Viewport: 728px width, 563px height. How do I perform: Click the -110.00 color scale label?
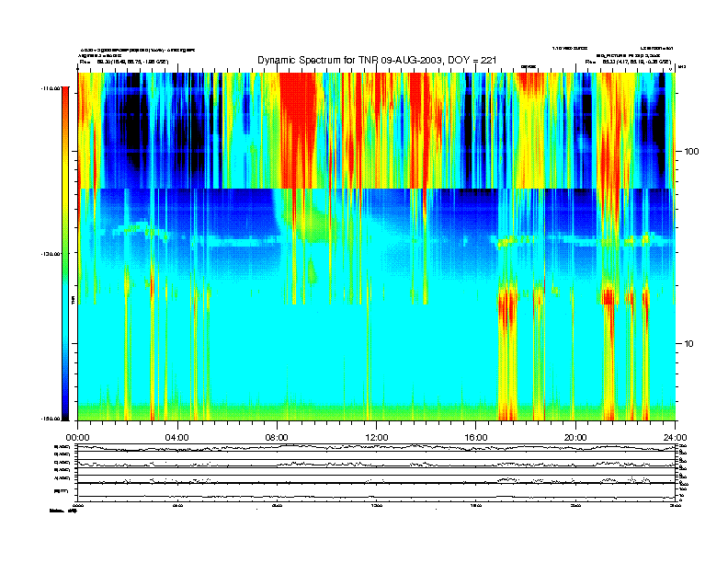coord(51,87)
